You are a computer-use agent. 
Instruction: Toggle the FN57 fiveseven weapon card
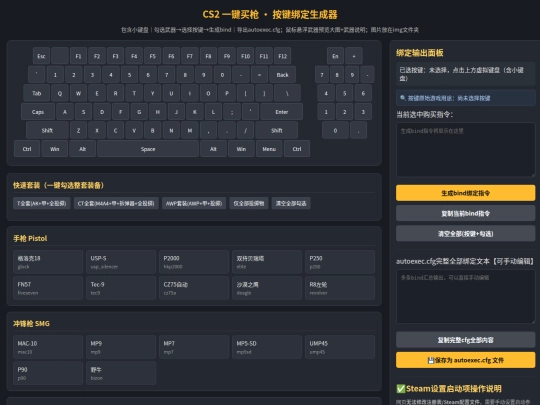(x=48, y=288)
